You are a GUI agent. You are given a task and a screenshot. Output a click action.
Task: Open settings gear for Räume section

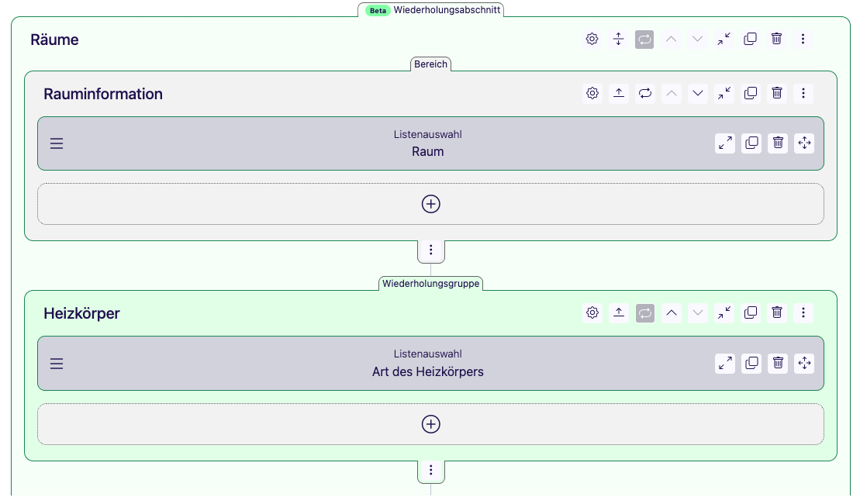[592, 39]
